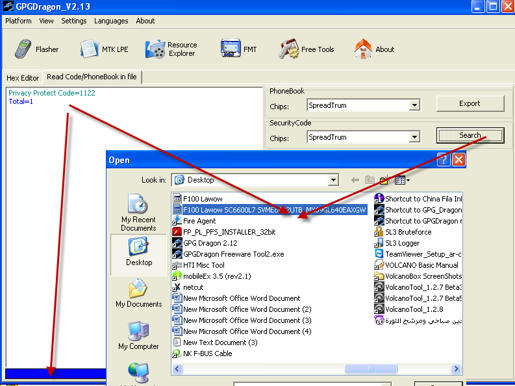Open the FMT tool
The width and height of the screenshot is (515, 386).
239,49
